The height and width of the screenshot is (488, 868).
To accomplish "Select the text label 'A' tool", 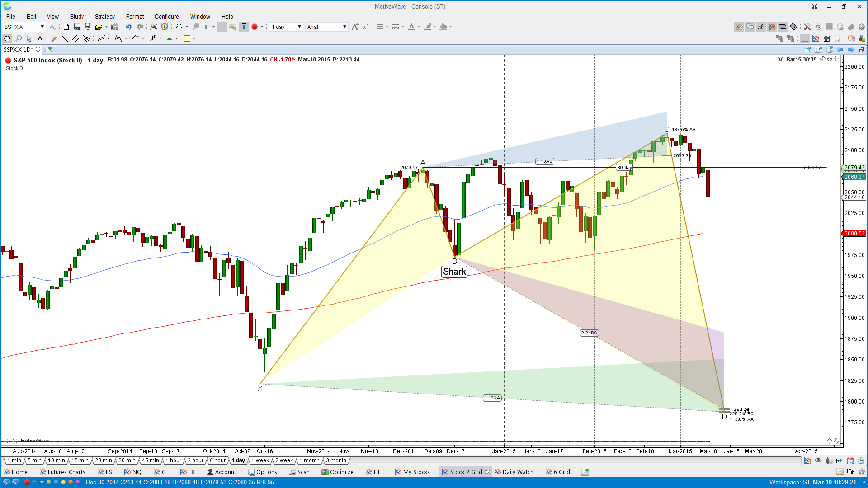I will tap(40, 39).
